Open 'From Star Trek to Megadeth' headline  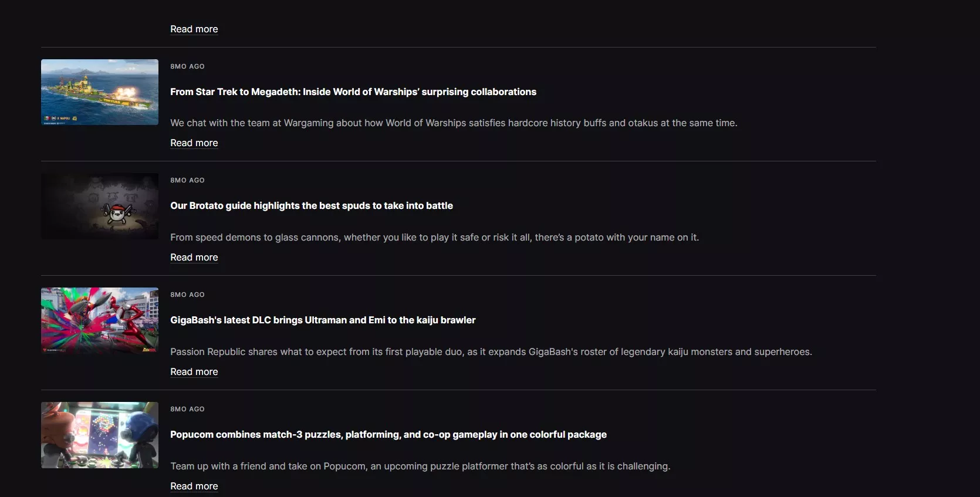pos(353,92)
